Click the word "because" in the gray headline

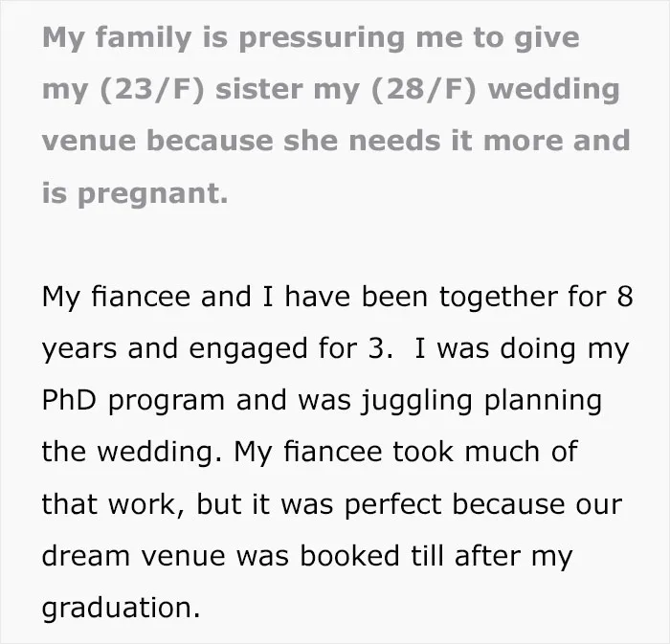click(210, 141)
